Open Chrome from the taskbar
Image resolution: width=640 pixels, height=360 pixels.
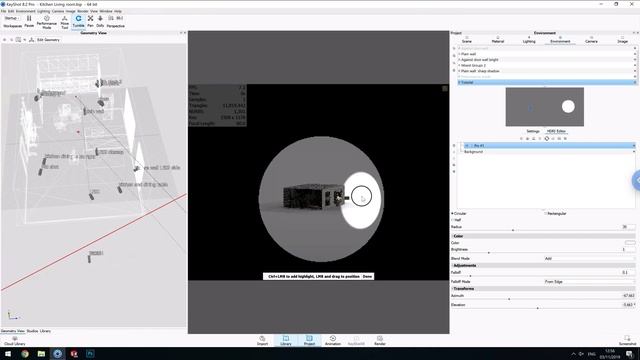[x=25, y=353]
